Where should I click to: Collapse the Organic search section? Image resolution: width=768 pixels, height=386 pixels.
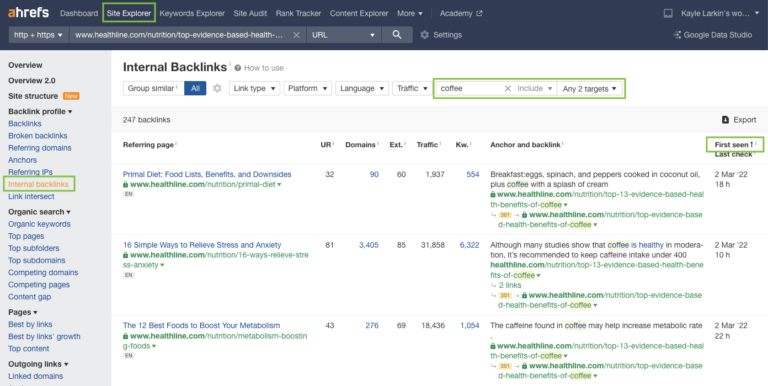(39, 212)
